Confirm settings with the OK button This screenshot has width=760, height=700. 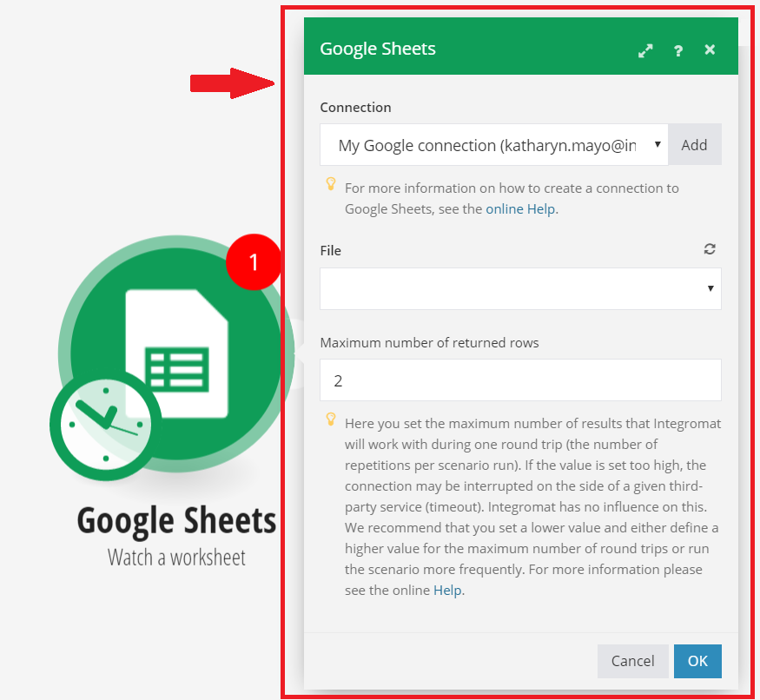697,661
